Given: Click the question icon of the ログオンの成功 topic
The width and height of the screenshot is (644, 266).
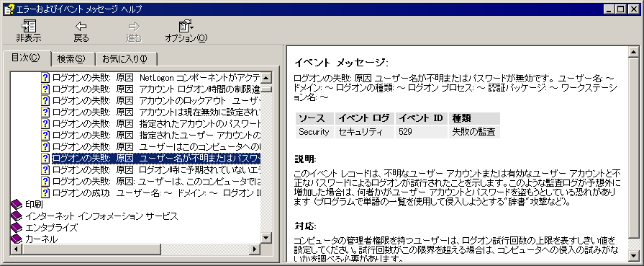Looking at the screenshot, I should 45,192.
